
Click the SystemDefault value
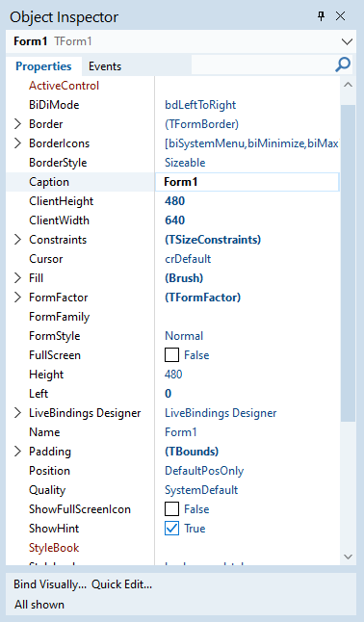tap(201, 490)
